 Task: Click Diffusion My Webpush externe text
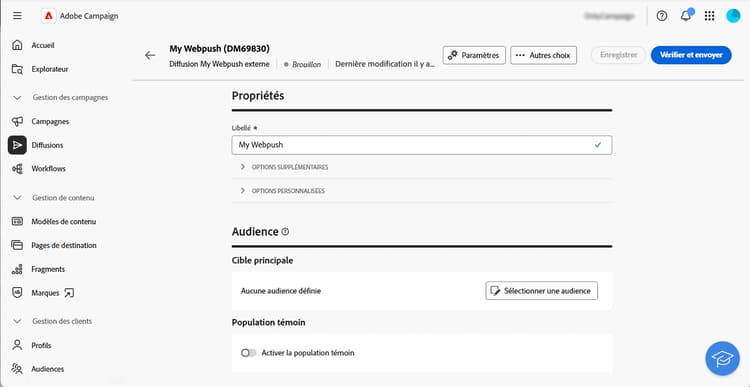[x=220, y=64]
